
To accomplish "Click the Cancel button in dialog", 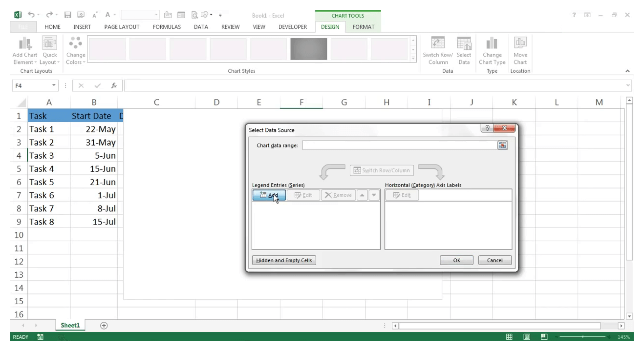I will click(494, 260).
